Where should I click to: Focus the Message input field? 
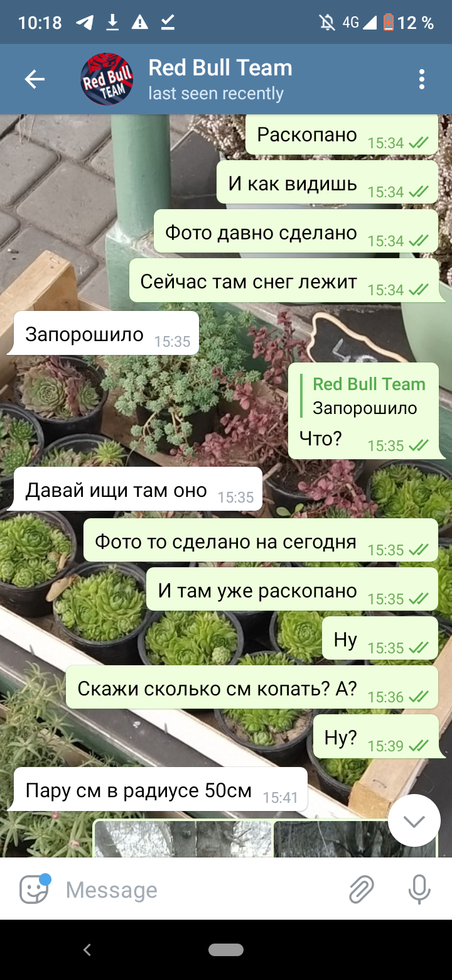pyautogui.click(x=201, y=890)
